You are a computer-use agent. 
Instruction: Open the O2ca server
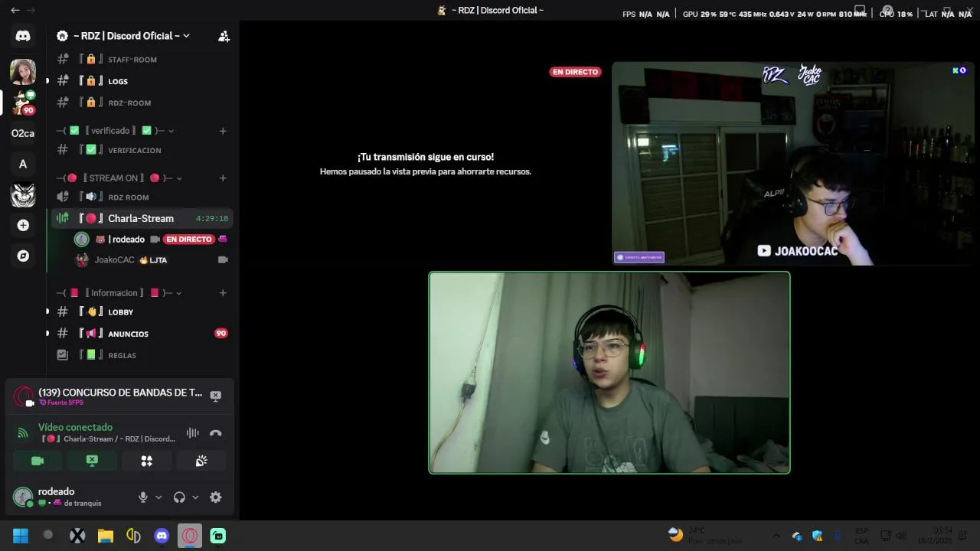click(x=23, y=133)
